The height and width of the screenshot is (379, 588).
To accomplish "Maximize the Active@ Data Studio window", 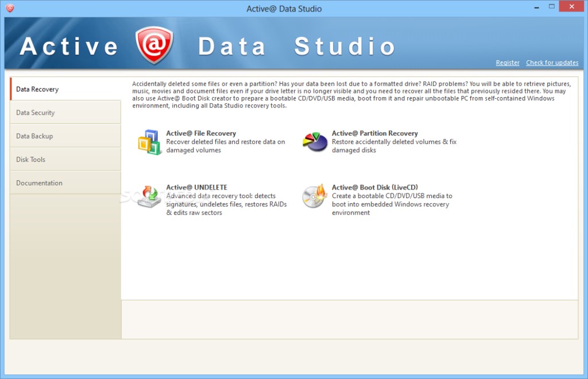I will 551,6.
